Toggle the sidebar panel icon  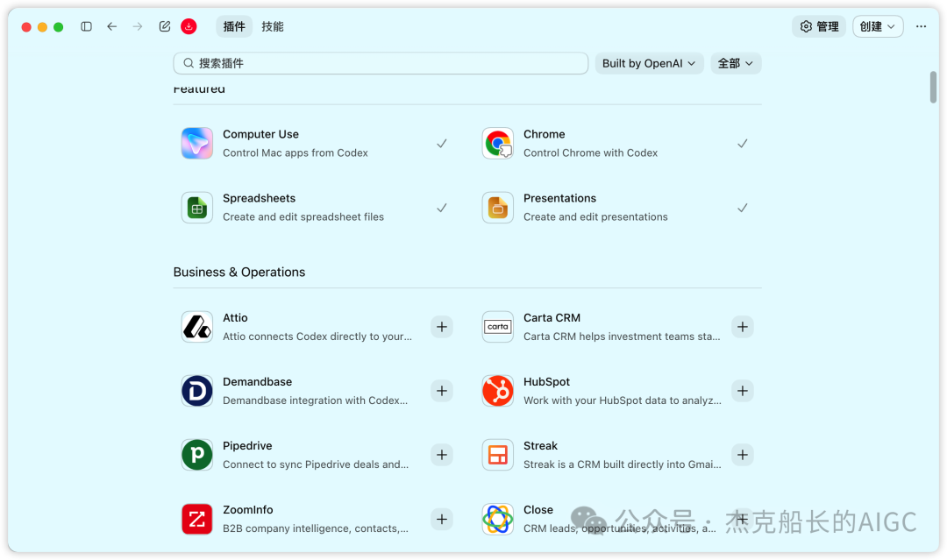point(86,26)
